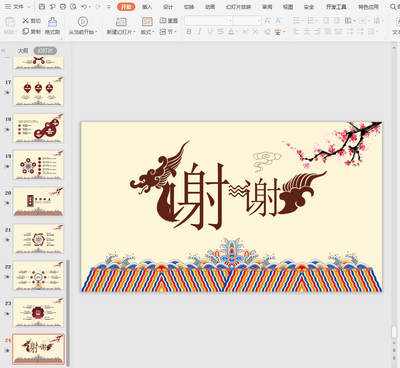This screenshot has width=400, height=368.
Task: Open the 安全 (Security) tab
Action: click(309, 7)
